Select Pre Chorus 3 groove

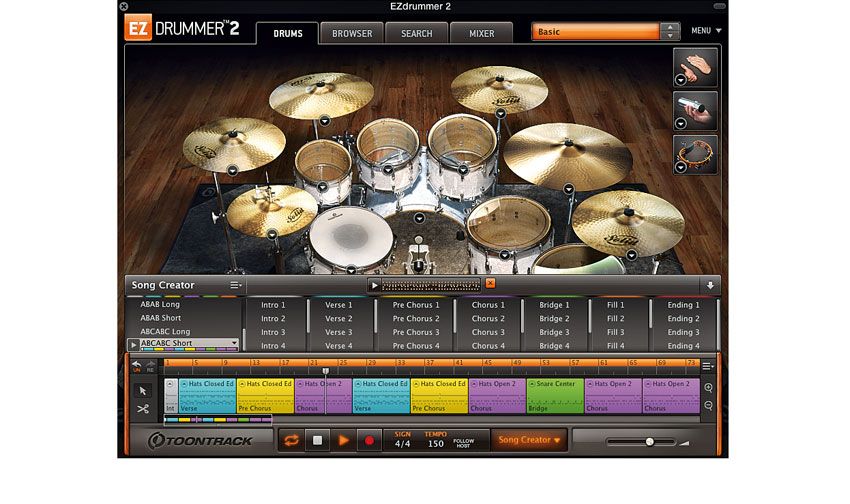(x=416, y=332)
